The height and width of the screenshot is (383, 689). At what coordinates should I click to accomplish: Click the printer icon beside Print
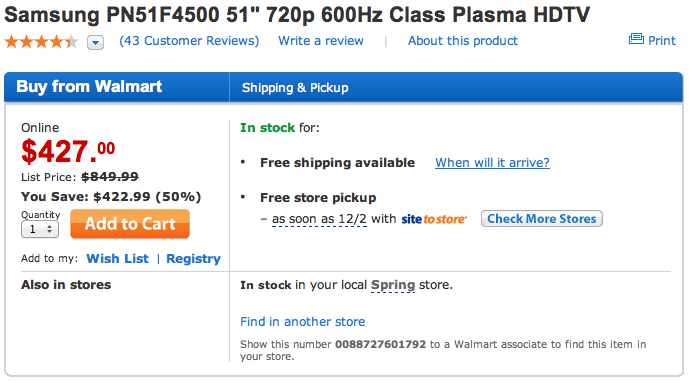coord(636,39)
